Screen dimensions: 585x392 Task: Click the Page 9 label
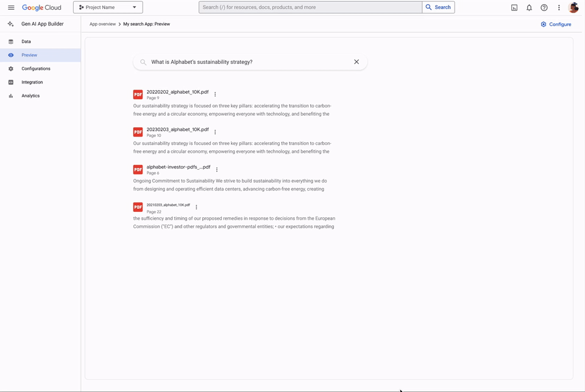point(153,98)
